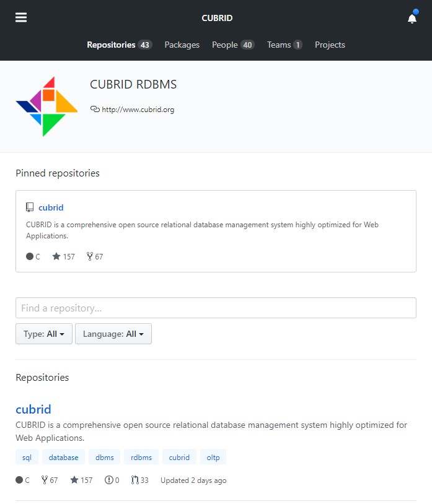
Task: Open the notifications bell
Action: 412,19
